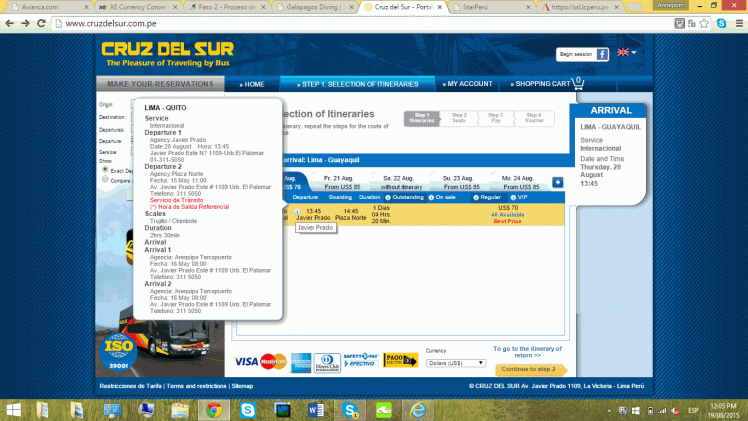The image size is (748, 421).
Task: Switch to the Galapagos Diving tab
Action: [x=316, y=7]
